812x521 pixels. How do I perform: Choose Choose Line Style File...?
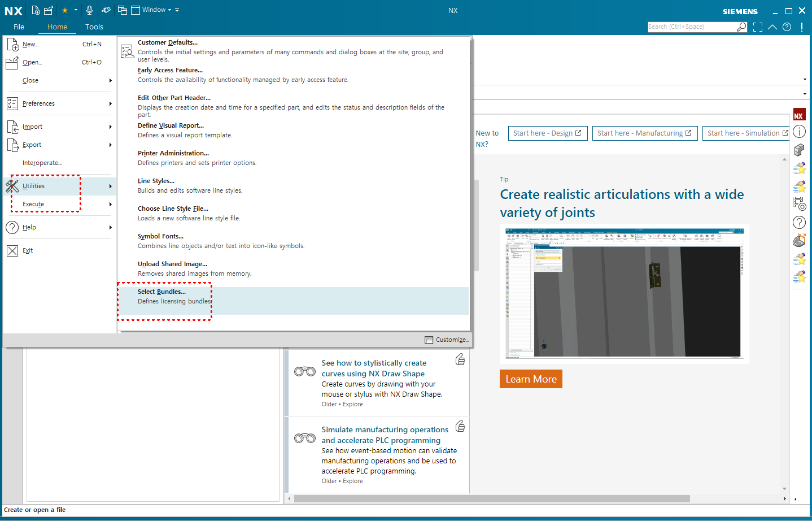pos(294,214)
